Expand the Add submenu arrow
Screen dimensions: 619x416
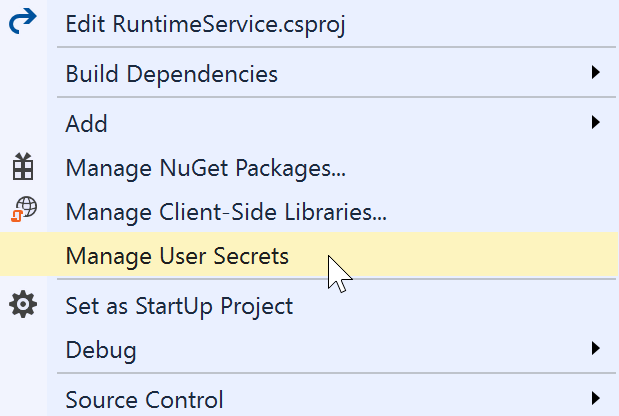(x=596, y=122)
